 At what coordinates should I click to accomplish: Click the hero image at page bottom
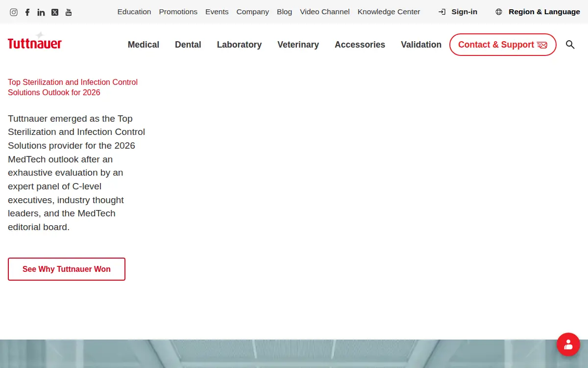294,354
